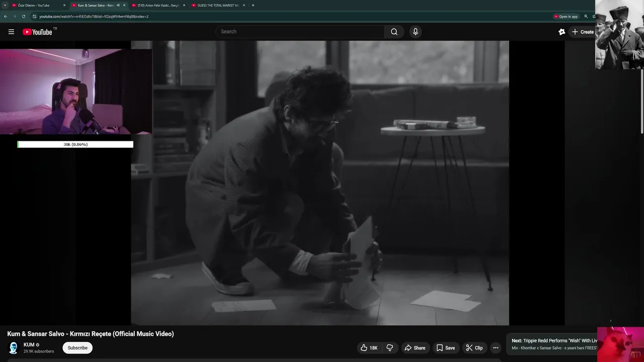
Task: Go back with browser back arrow
Action: 6,17
